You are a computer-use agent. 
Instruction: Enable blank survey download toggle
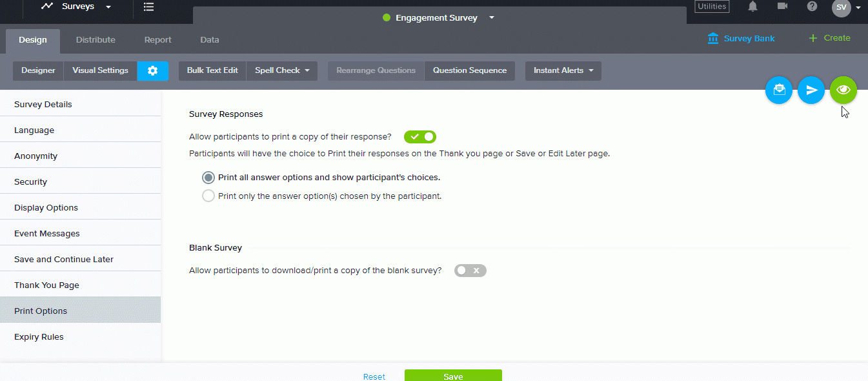[470, 271]
